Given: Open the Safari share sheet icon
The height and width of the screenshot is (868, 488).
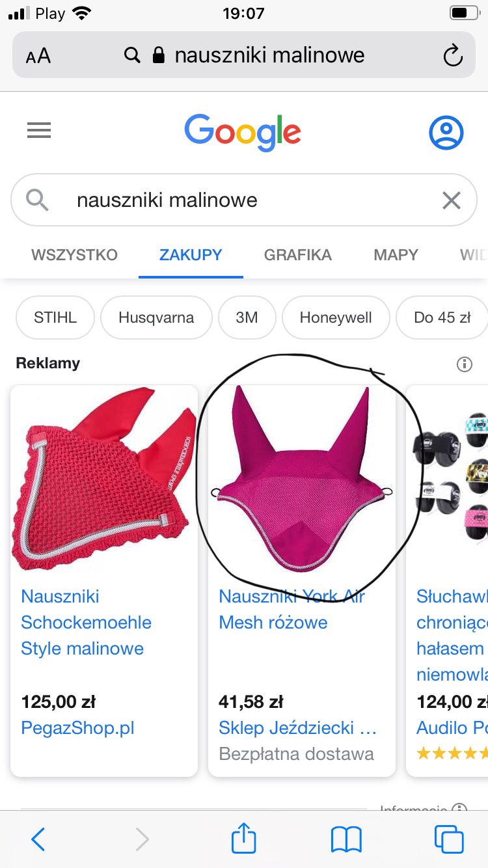Looking at the screenshot, I should [244, 837].
